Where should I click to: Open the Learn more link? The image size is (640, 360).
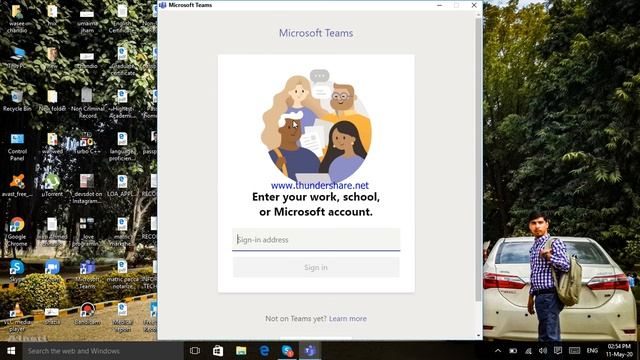[348, 318]
